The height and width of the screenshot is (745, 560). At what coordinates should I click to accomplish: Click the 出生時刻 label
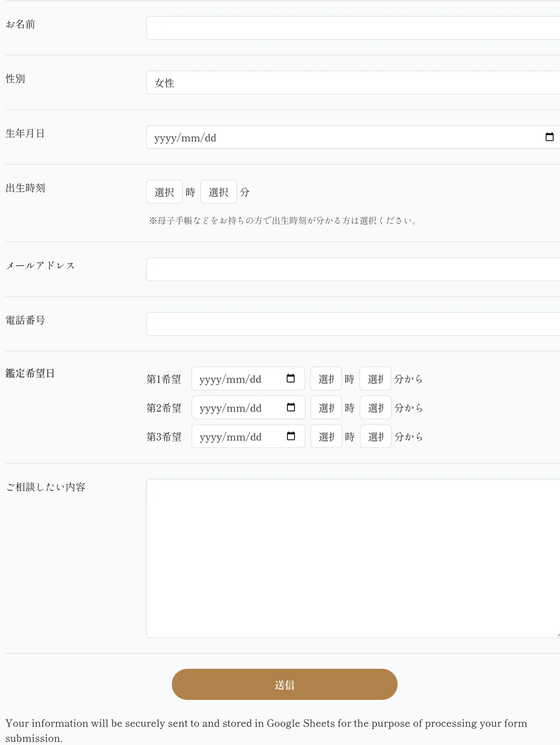click(x=25, y=188)
